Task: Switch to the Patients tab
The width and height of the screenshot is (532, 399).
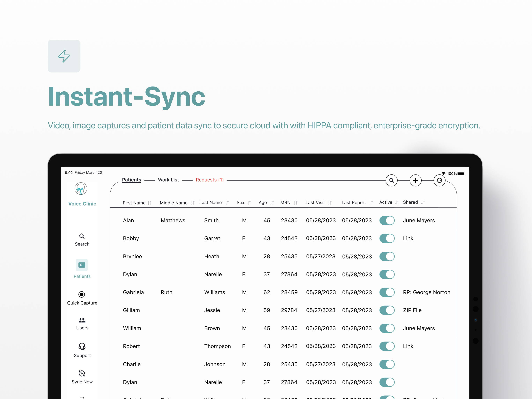Action: pos(132,180)
